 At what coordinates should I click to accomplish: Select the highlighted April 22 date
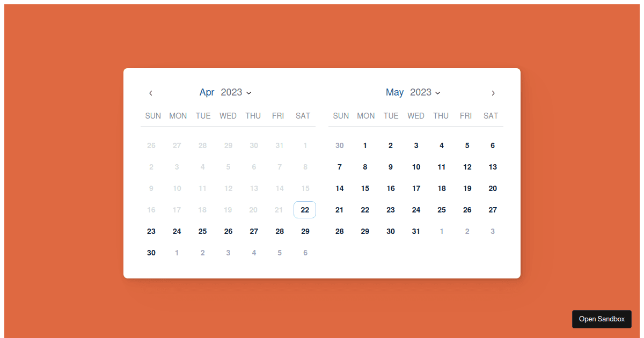tap(305, 210)
